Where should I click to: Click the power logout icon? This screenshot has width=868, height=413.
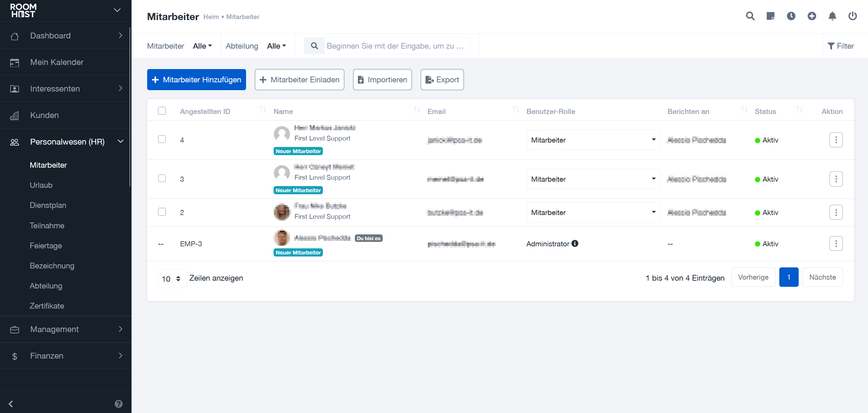852,16
